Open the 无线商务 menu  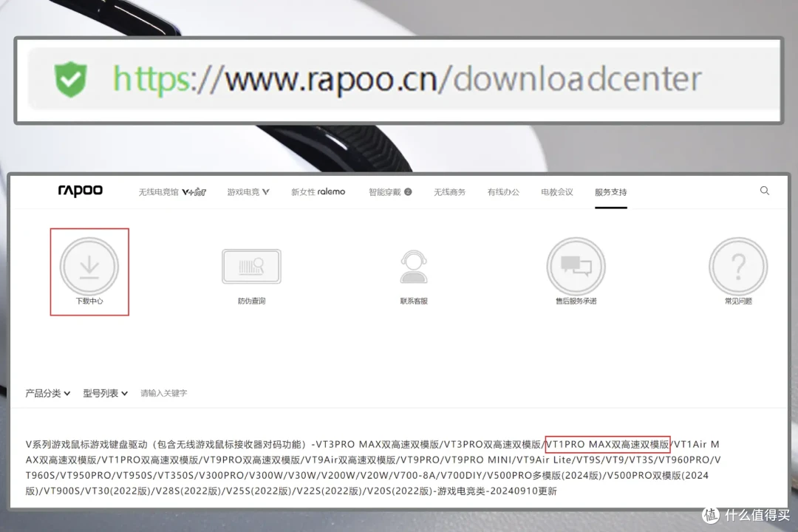pyautogui.click(x=449, y=192)
